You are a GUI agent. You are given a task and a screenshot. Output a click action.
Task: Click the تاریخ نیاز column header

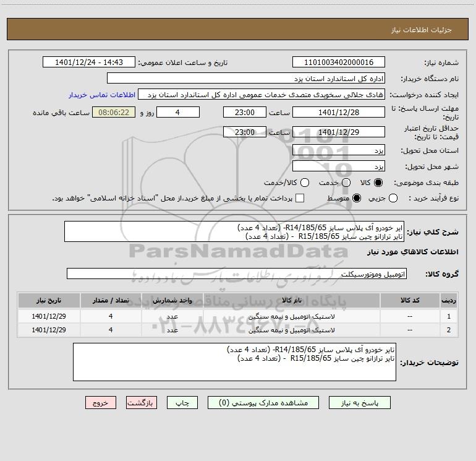(x=49, y=301)
